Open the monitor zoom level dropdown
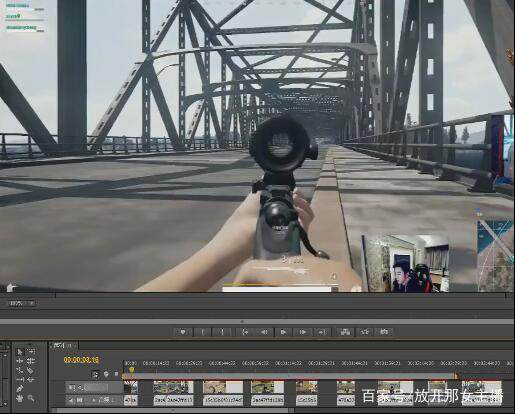Screen dimensions: 515x414 click(22, 303)
